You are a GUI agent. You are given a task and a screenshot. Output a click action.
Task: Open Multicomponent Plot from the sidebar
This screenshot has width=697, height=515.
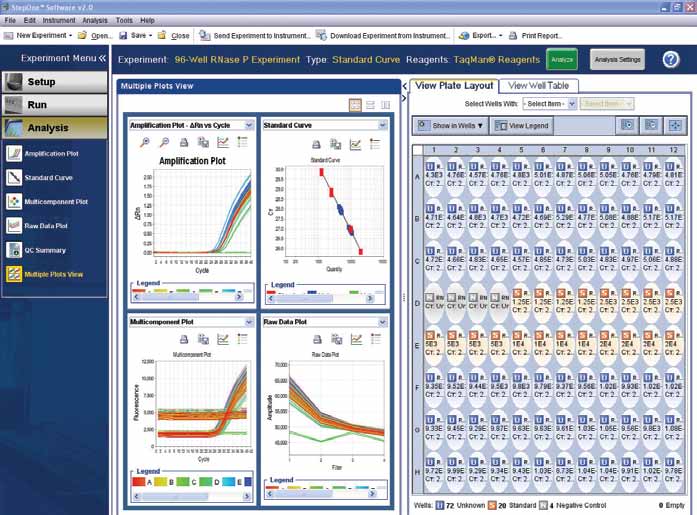point(56,201)
